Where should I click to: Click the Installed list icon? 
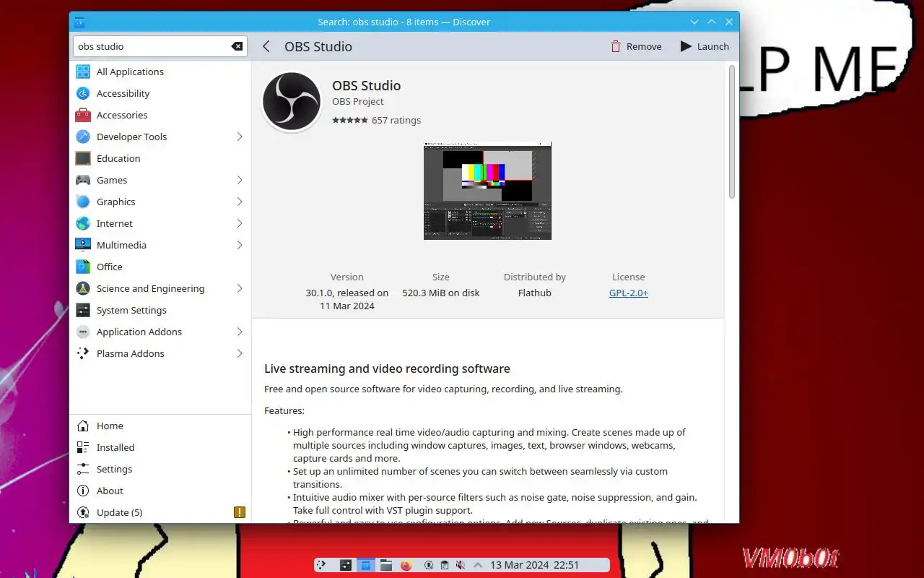(x=83, y=447)
